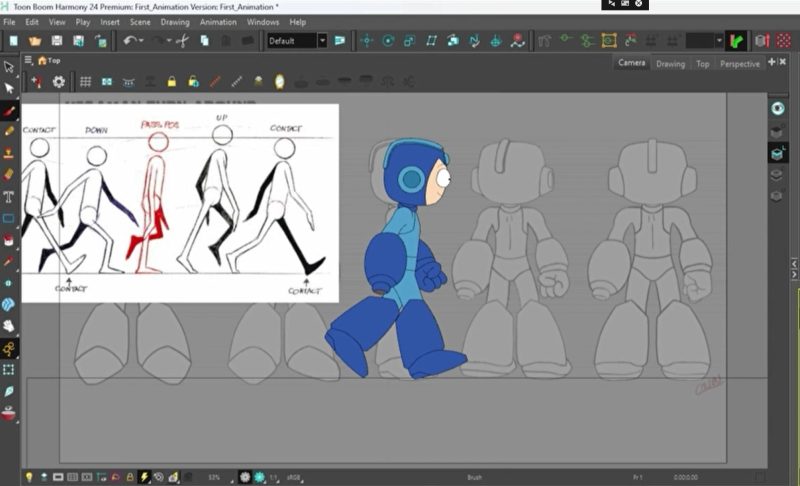The width and height of the screenshot is (800, 486).
Task: Toggle the yellow lock icon in Camera toolbar
Action: pos(171,82)
